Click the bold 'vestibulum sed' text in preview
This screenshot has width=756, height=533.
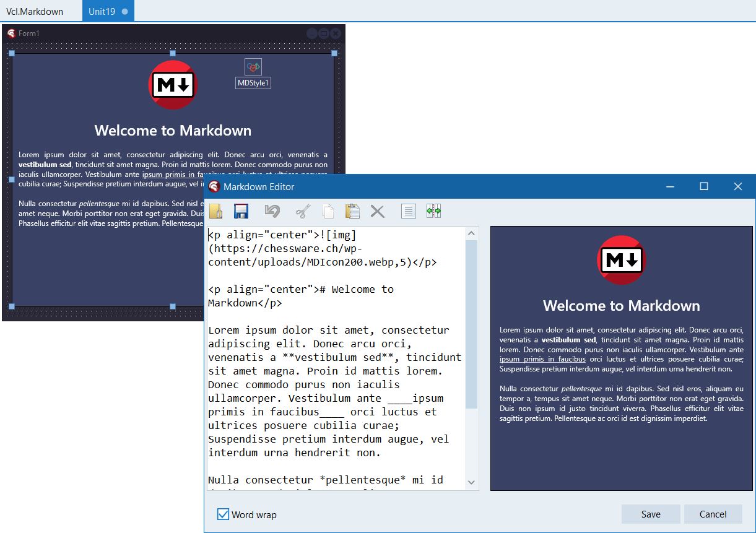click(568, 339)
